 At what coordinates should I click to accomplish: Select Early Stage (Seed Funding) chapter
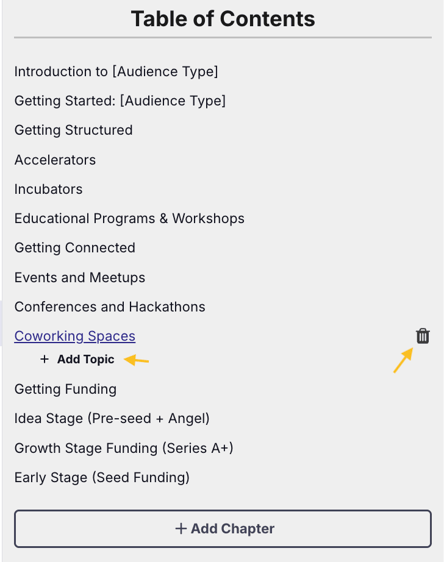102,477
